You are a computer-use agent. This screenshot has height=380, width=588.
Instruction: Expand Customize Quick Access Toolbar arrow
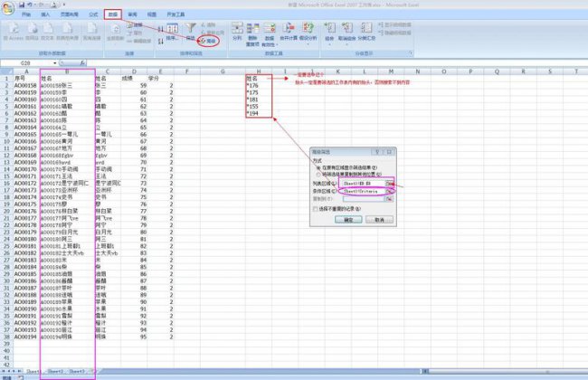64,5
